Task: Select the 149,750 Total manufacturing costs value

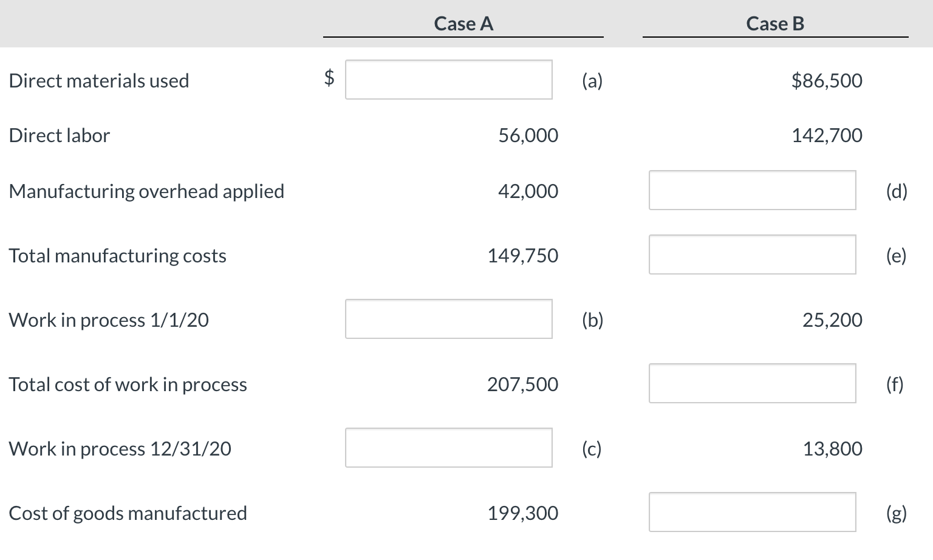Action: [x=522, y=255]
